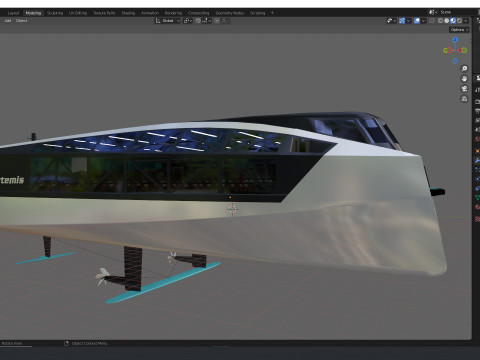Screen dimensions: 480x360
Task: Open the Object properties tab
Action: click(x=477, y=151)
